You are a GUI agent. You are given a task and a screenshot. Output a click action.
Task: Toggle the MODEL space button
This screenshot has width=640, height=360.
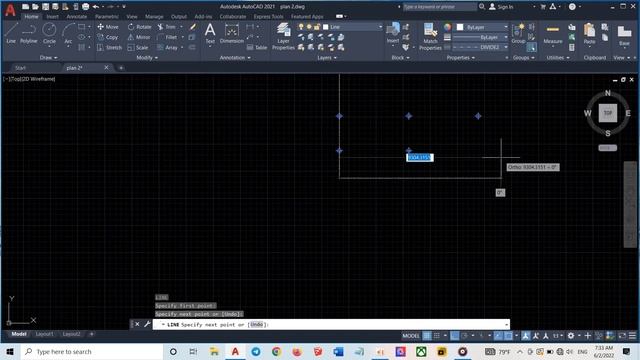tap(411, 336)
